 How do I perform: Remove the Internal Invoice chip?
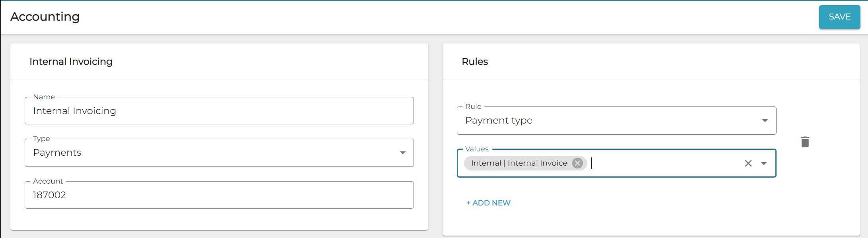click(x=577, y=163)
